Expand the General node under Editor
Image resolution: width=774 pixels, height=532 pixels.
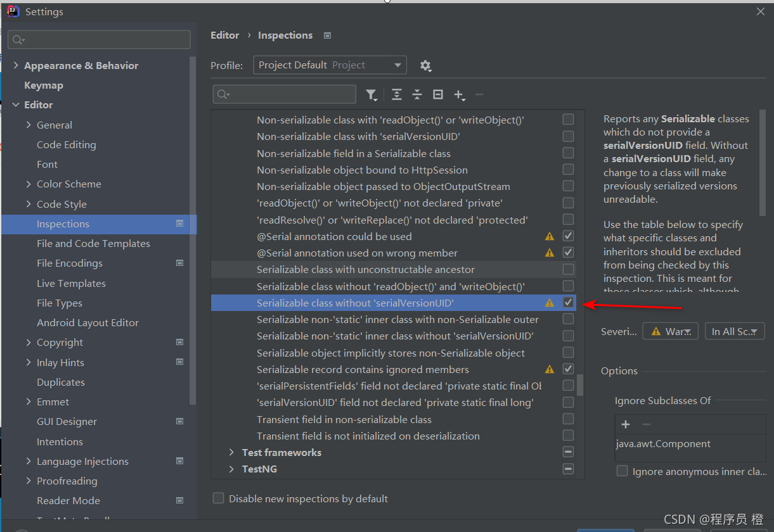29,125
